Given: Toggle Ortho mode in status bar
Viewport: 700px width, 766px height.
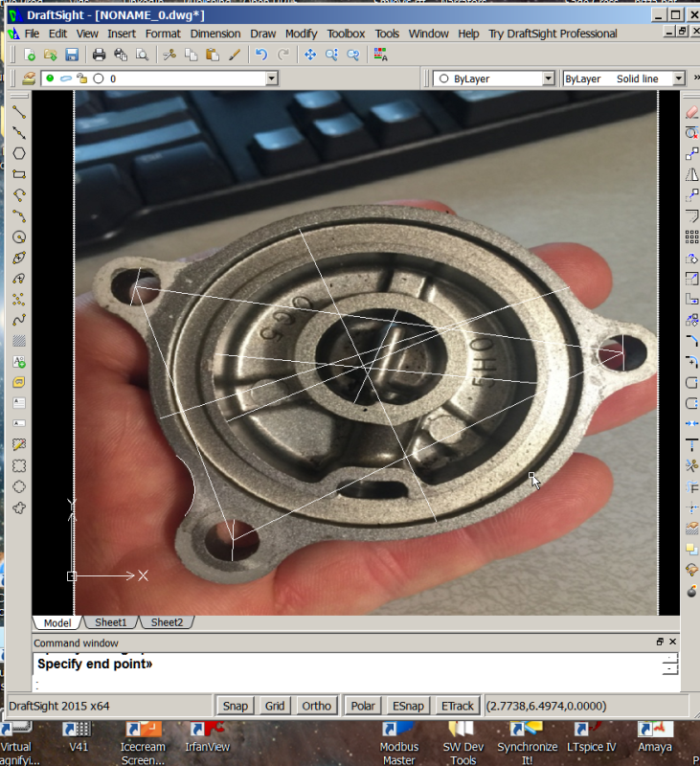Looking at the screenshot, I should coord(316,706).
